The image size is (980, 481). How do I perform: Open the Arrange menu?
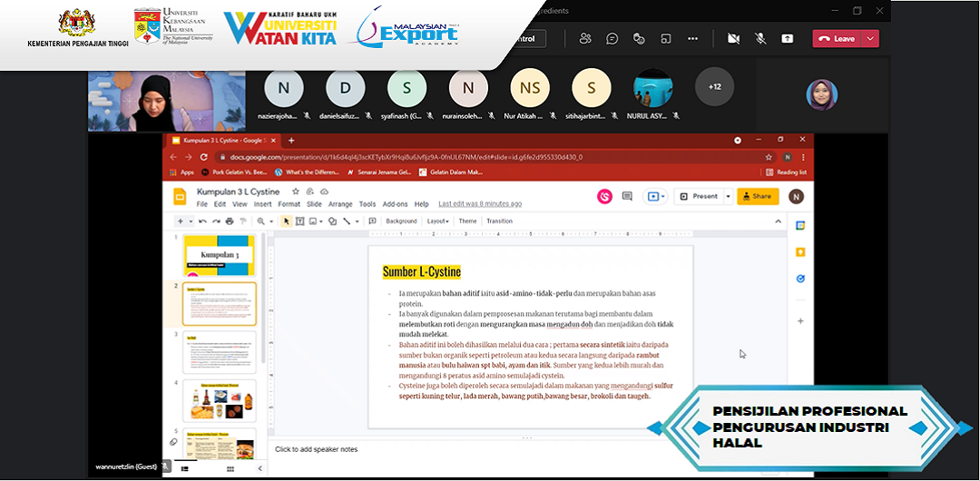point(340,204)
